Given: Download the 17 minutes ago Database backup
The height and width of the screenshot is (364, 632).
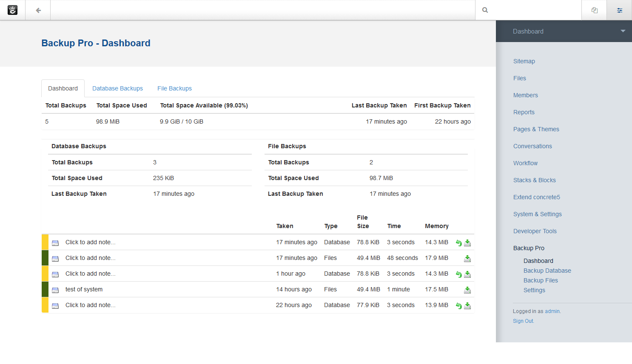Looking at the screenshot, I should coord(467,243).
